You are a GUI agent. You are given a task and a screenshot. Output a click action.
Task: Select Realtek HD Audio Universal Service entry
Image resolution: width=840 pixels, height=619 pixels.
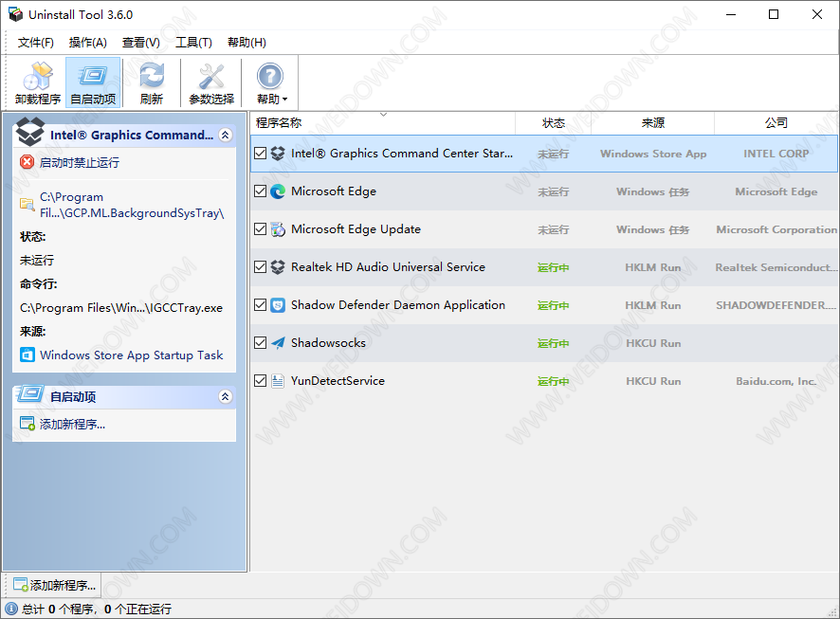(388, 267)
